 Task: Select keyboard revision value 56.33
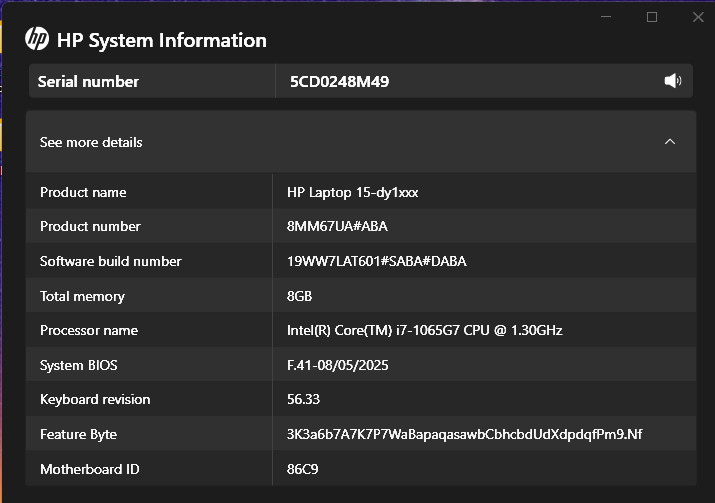[x=303, y=399]
